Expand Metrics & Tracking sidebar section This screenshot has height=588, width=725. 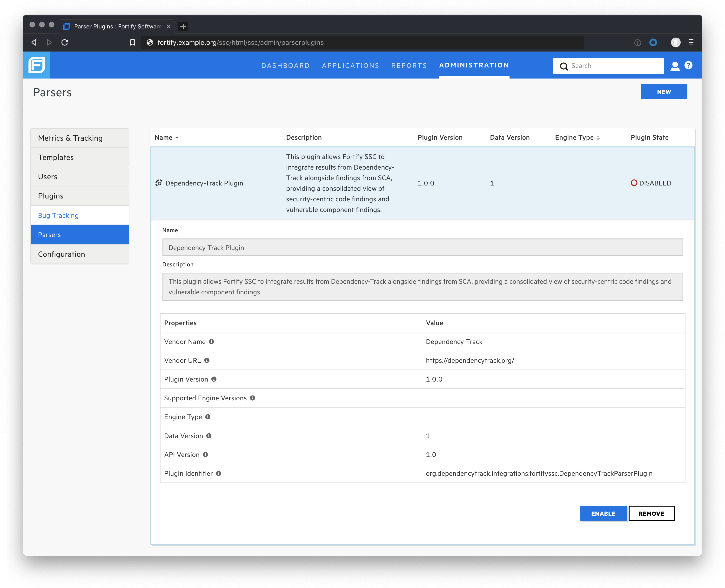click(80, 138)
